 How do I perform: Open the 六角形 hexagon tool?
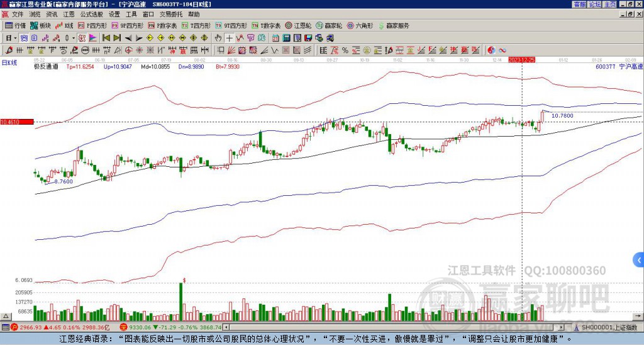[360, 25]
